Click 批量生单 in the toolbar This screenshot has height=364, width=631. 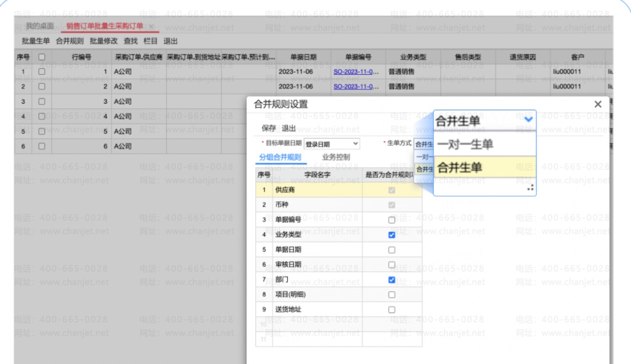coord(36,41)
